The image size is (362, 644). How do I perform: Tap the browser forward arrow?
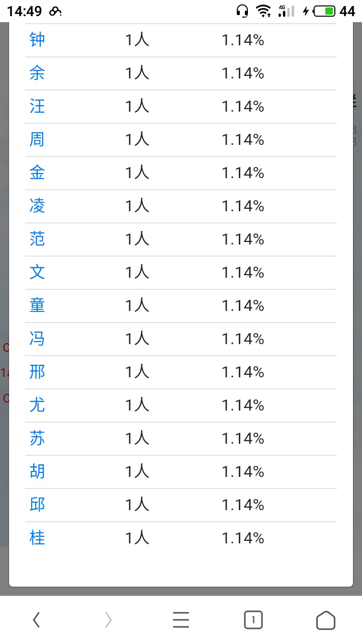pos(108,620)
